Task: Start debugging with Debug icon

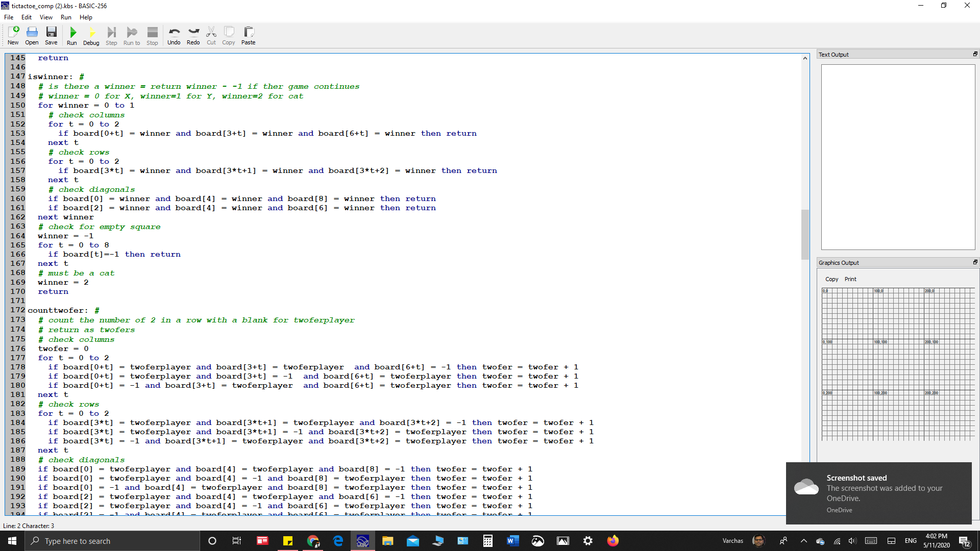Action: [x=91, y=36]
